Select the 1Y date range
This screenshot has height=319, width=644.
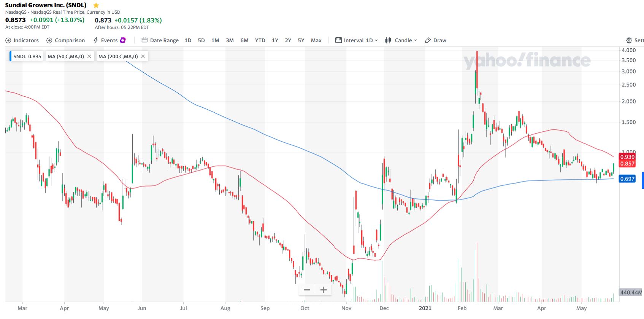point(275,40)
